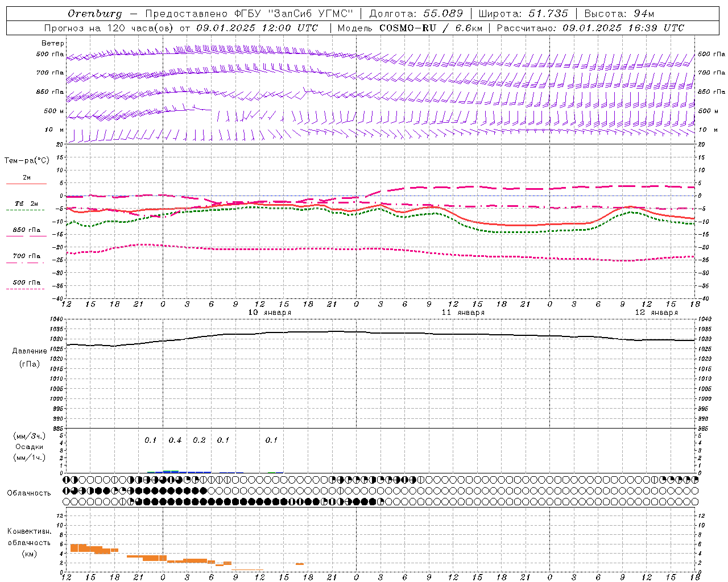Image resolution: width=728 pixels, height=582 pixels.
Task: Click the 'Ветер' wind panel label
Action: tap(53, 43)
